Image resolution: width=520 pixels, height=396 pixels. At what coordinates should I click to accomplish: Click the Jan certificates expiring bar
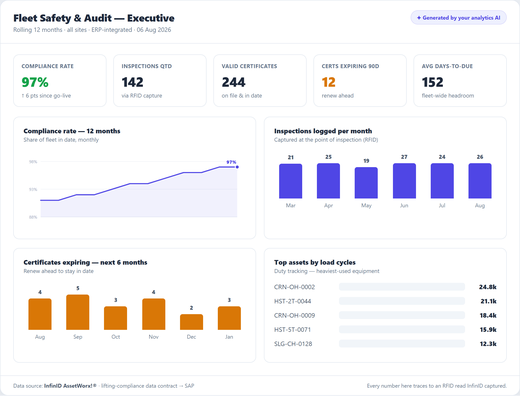coord(229,318)
